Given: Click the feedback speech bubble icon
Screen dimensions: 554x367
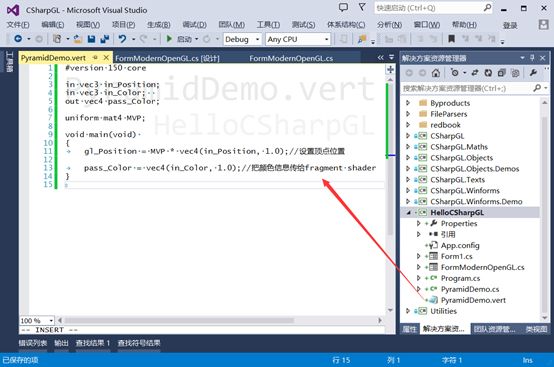Looking at the screenshot, I should click(x=343, y=7).
